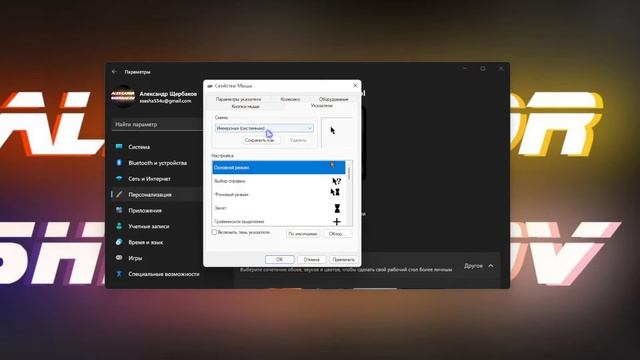Select the Занят hourglass cursor row
640x360 pixels.
pyautogui.click(x=278, y=208)
